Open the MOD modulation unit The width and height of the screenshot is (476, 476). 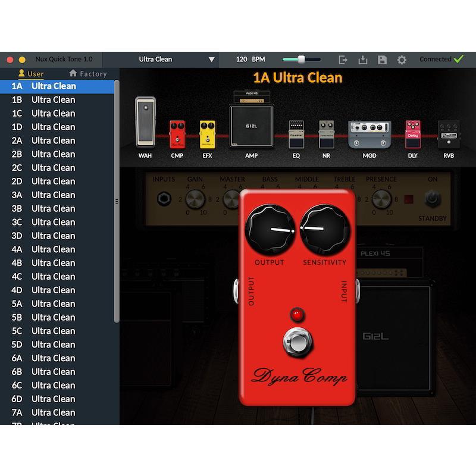[x=369, y=134]
